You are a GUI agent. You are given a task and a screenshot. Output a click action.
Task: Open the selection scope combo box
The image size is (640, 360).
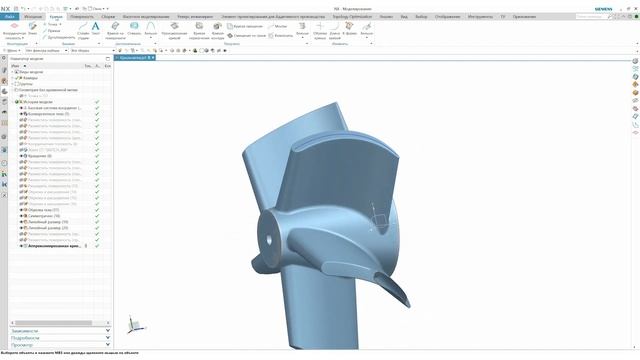(x=93, y=51)
